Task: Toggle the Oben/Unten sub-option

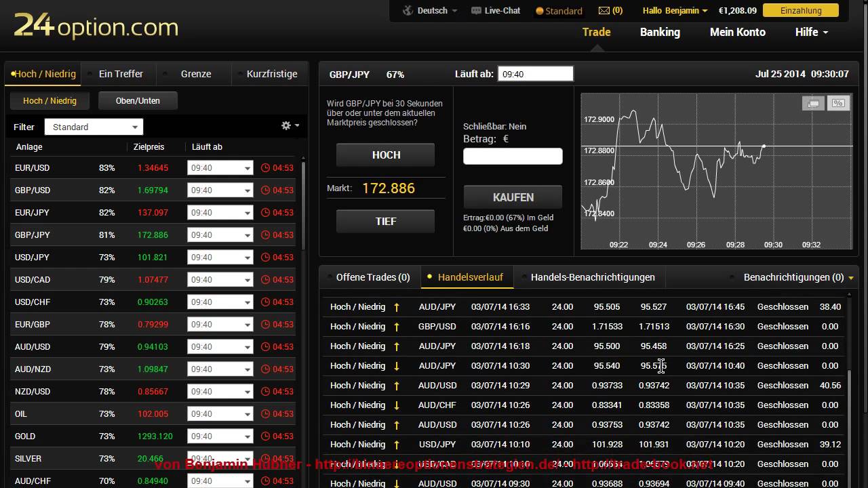Action: tap(138, 101)
